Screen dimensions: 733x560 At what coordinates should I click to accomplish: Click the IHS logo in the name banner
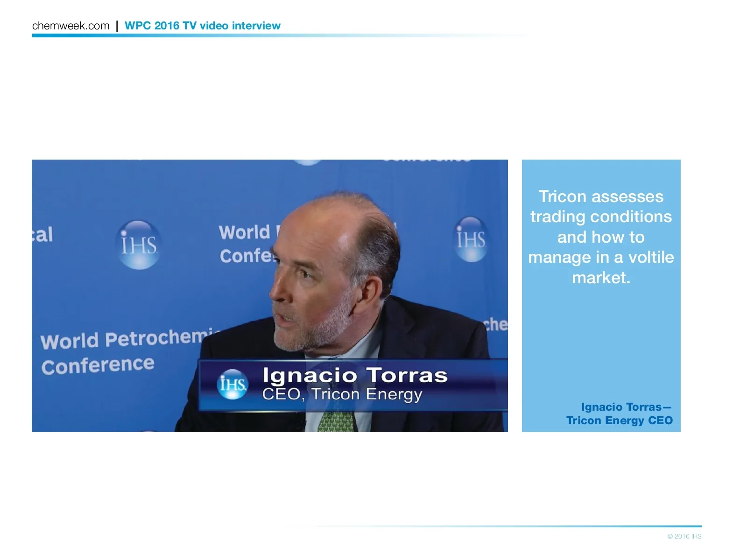[x=233, y=385]
